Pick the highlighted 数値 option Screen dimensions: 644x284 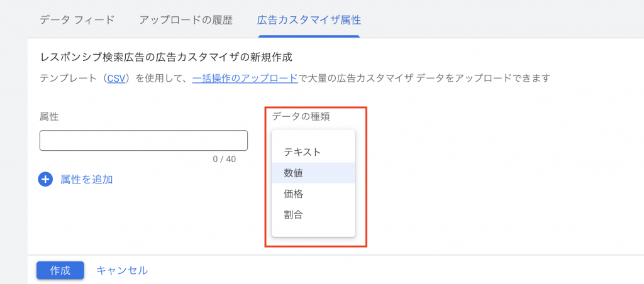294,173
